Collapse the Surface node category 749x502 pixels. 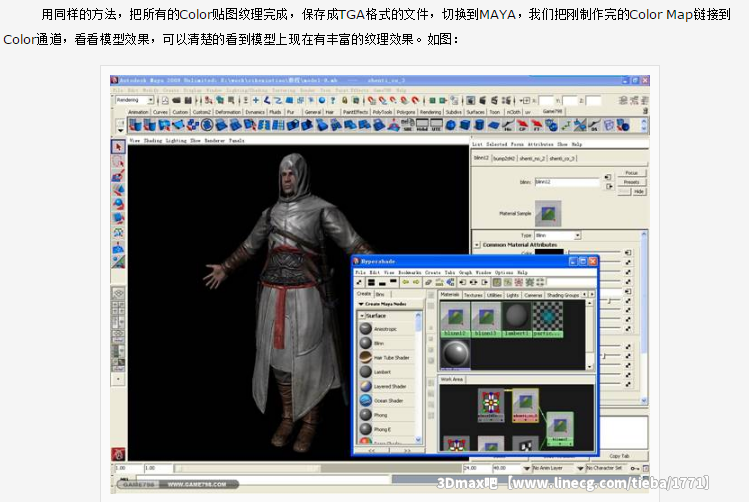coord(362,316)
